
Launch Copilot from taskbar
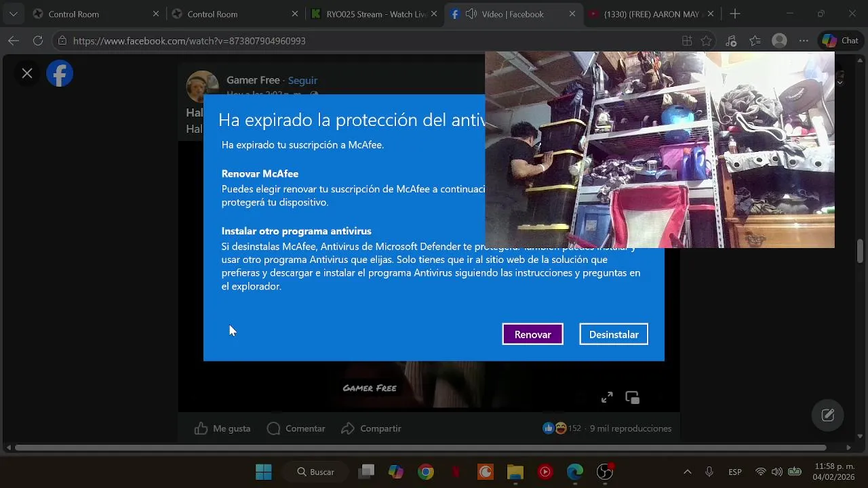396,472
